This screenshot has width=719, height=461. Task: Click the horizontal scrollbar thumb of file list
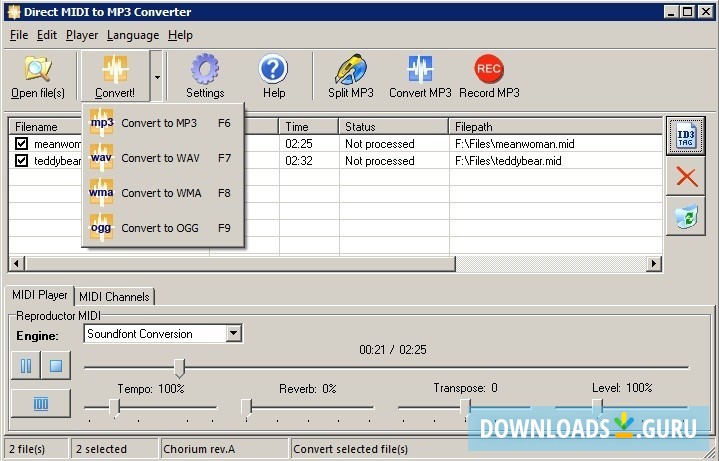point(240,263)
